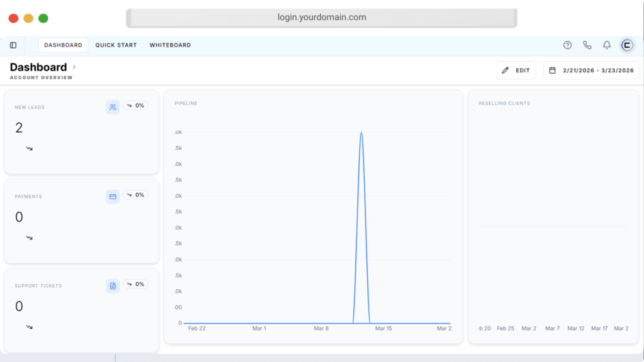The image size is (644, 362).
Task: Click the phone call icon
Action: (x=587, y=45)
